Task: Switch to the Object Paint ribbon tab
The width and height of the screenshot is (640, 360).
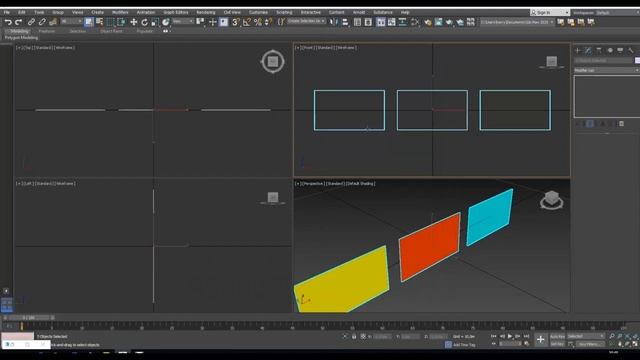Action: pos(111,31)
